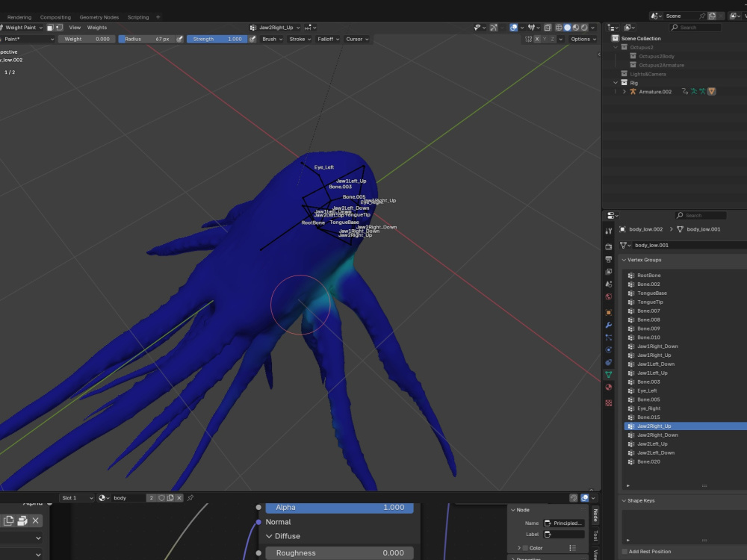The width and height of the screenshot is (747, 560).
Task: Toggle the Color checkbox in Node panel
Action: pyautogui.click(x=525, y=548)
